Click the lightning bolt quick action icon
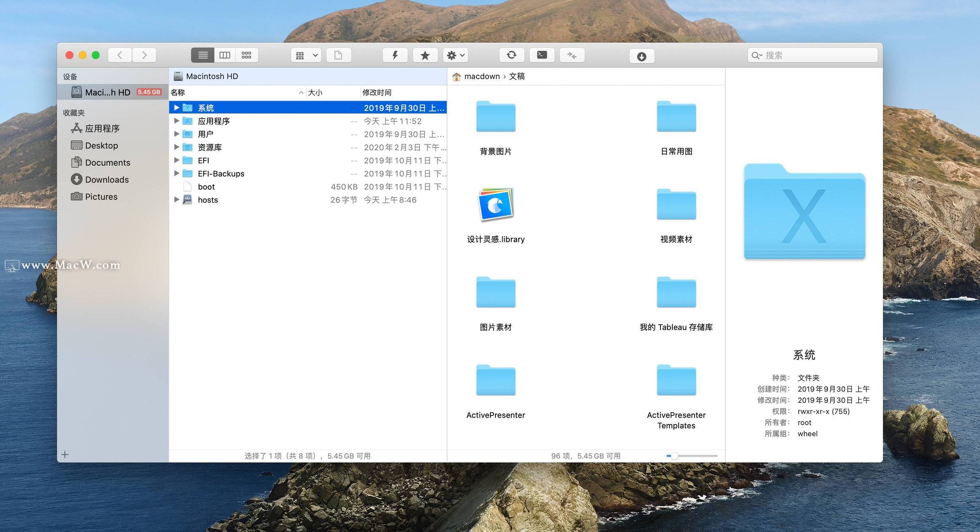This screenshot has width=980, height=532. click(x=395, y=55)
